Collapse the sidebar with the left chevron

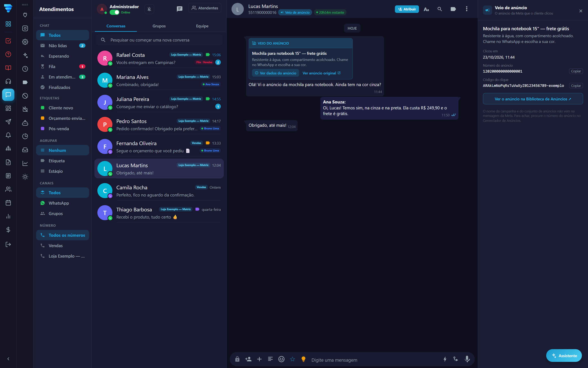coord(8,359)
